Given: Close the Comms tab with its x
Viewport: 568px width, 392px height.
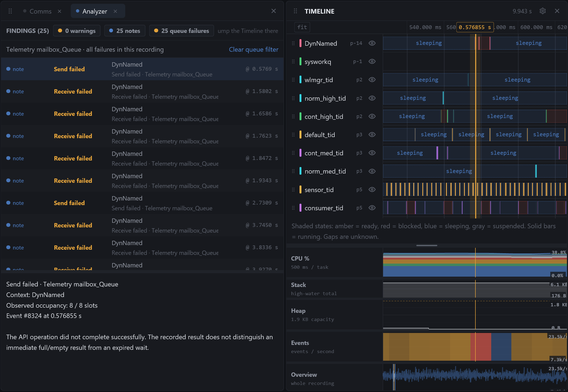Looking at the screenshot, I should [x=59, y=11].
